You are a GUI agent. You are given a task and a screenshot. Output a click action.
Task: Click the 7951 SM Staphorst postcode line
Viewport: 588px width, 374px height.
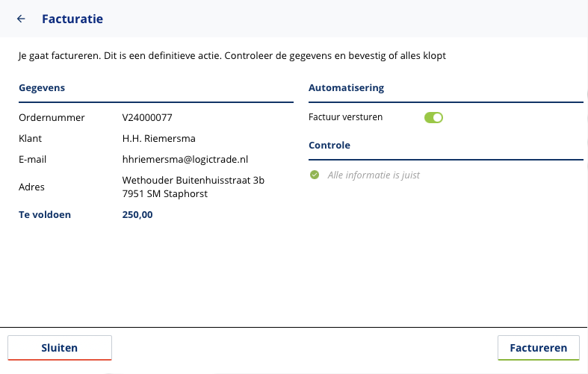[164, 193]
